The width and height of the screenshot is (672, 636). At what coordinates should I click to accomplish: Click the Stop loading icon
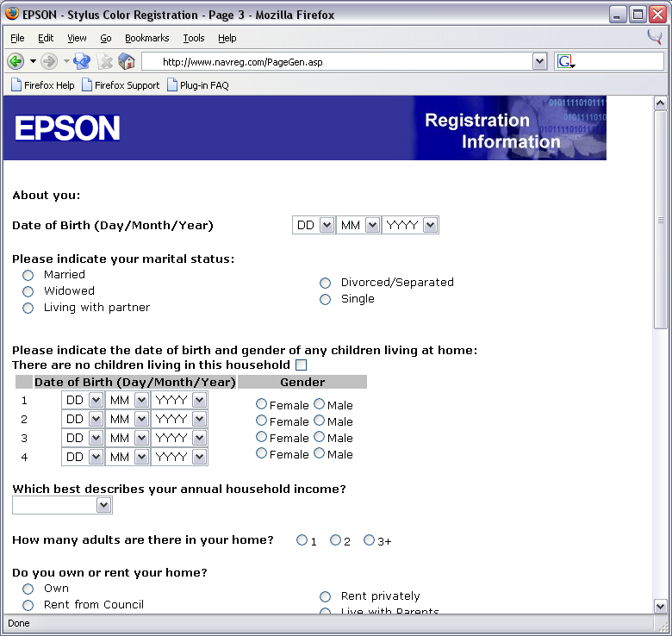tap(105, 61)
